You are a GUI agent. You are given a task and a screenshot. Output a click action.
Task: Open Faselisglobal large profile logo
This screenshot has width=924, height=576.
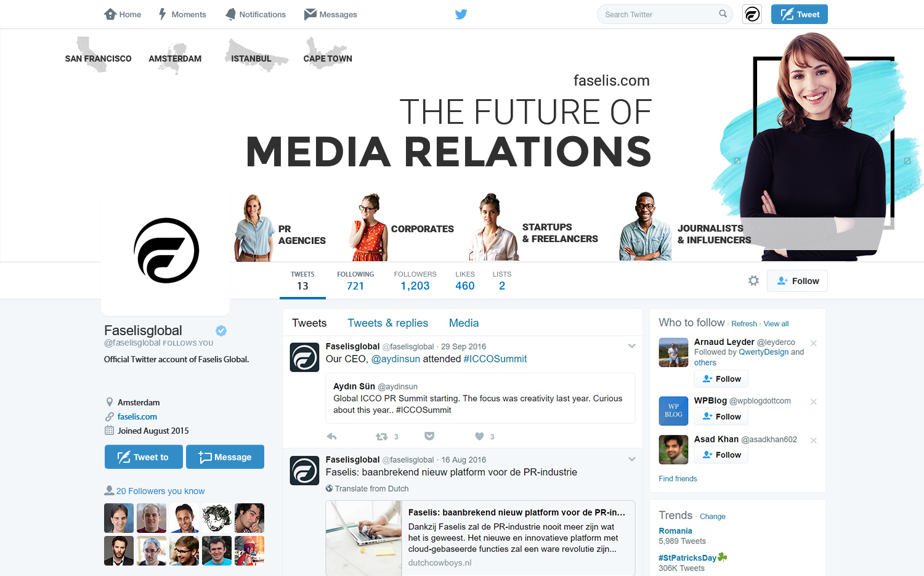166,251
